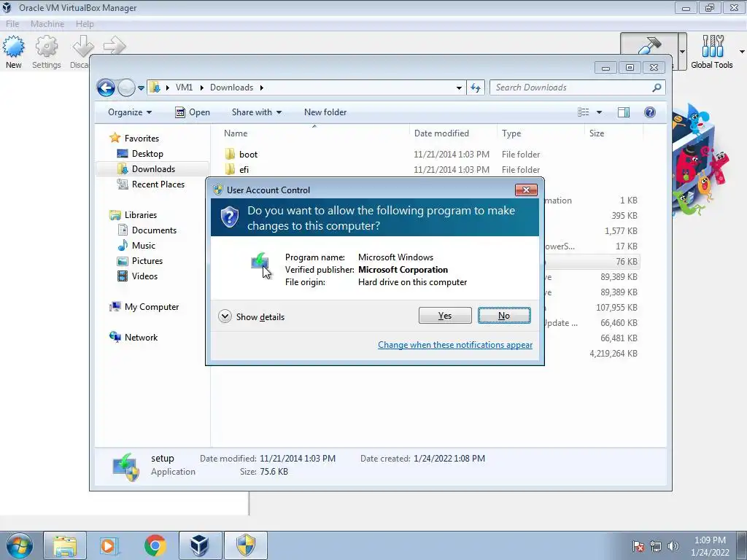
Task: Click the setup program icon in UAC dialog
Action: click(x=260, y=262)
